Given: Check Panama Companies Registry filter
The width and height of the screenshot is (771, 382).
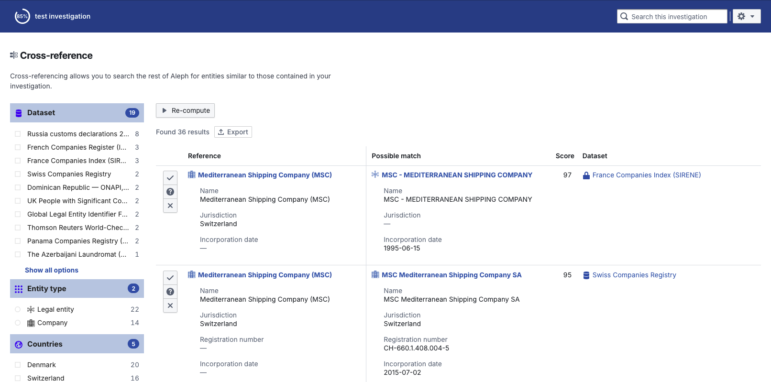Looking at the screenshot, I should 18,241.
